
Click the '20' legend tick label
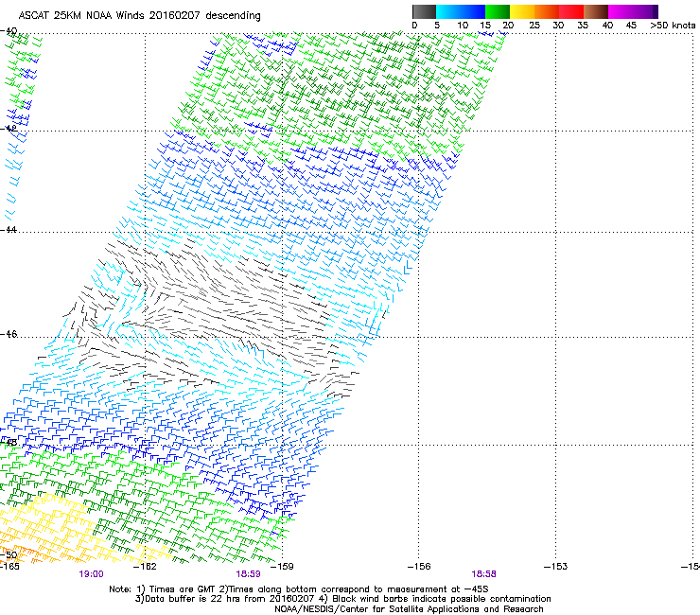coord(508,26)
